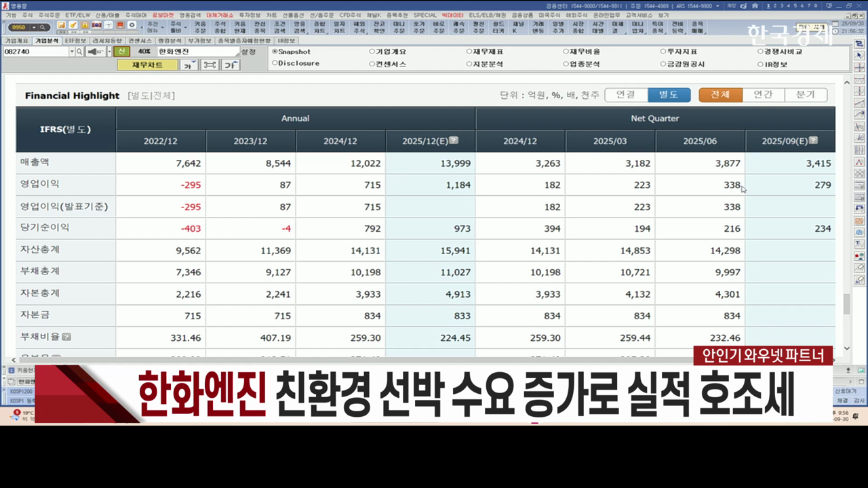Screen dimensions: 868x488
Task: Click the vertical scrollbar of financial table
Action: click(846, 305)
